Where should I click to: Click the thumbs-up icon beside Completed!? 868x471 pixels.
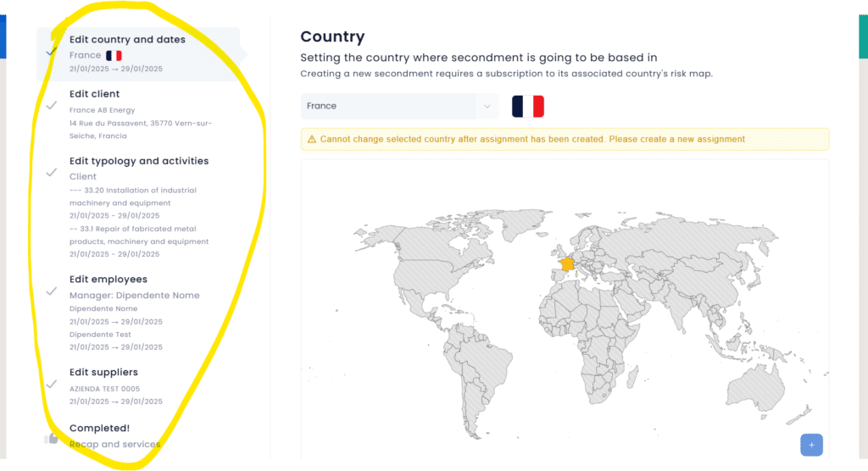(x=51, y=438)
